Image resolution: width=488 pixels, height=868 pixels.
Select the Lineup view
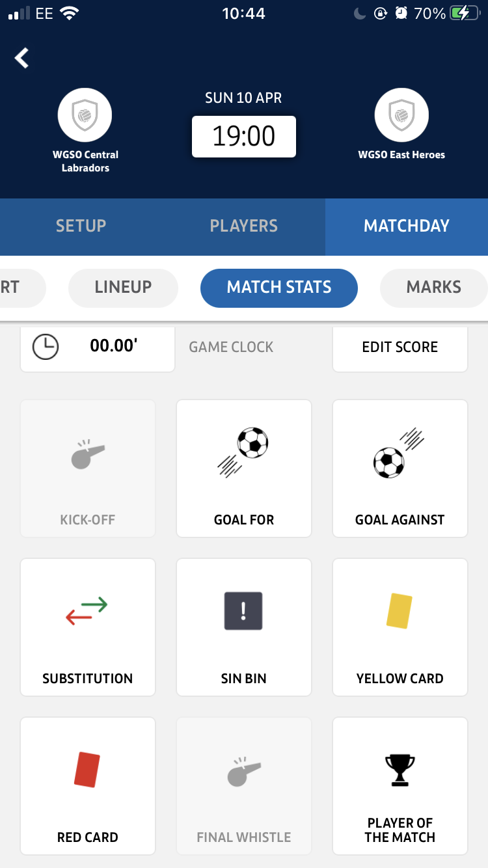pos(123,288)
